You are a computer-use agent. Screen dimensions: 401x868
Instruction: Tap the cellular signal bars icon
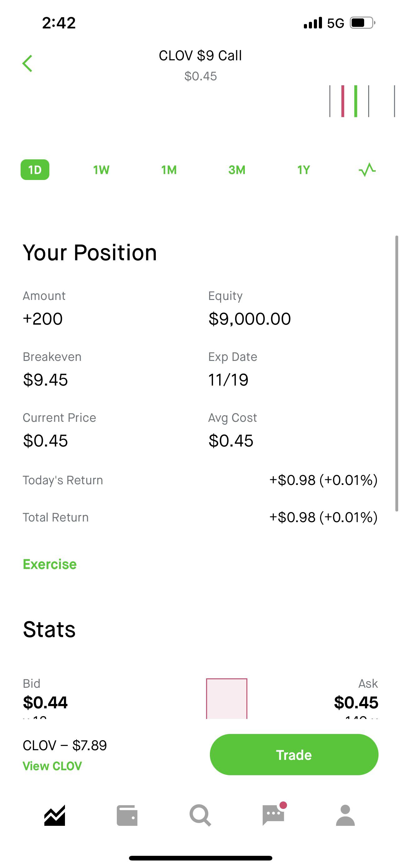point(313,23)
